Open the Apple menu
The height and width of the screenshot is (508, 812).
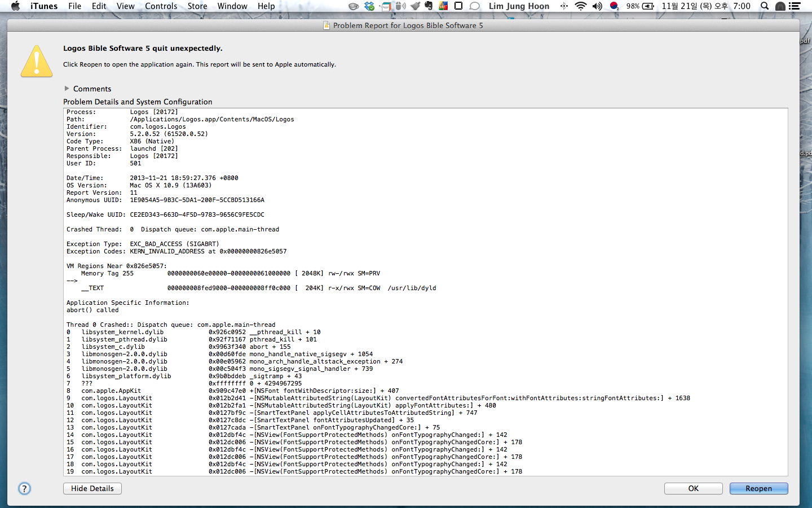click(15, 6)
